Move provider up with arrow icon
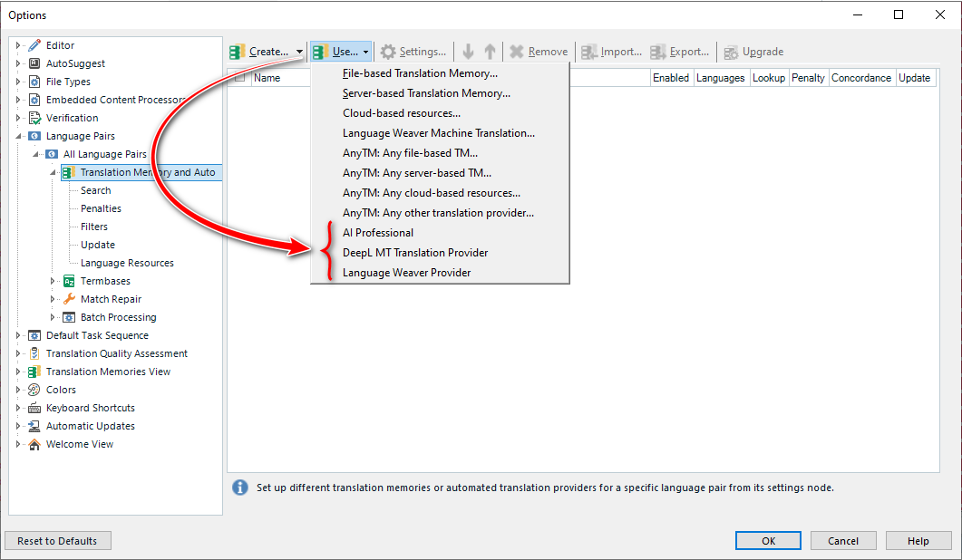Image resolution: width=962 pixels, height=560 pixels. [490, 52]
